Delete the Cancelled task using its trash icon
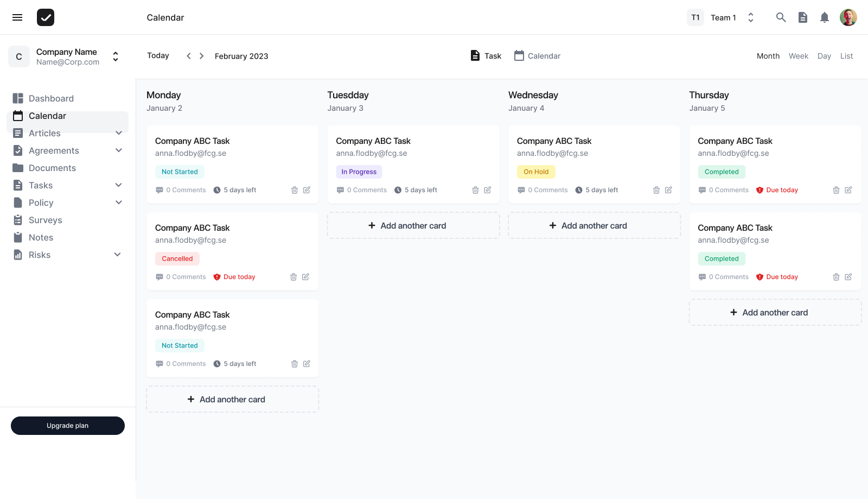 click(x=293, y=276)
